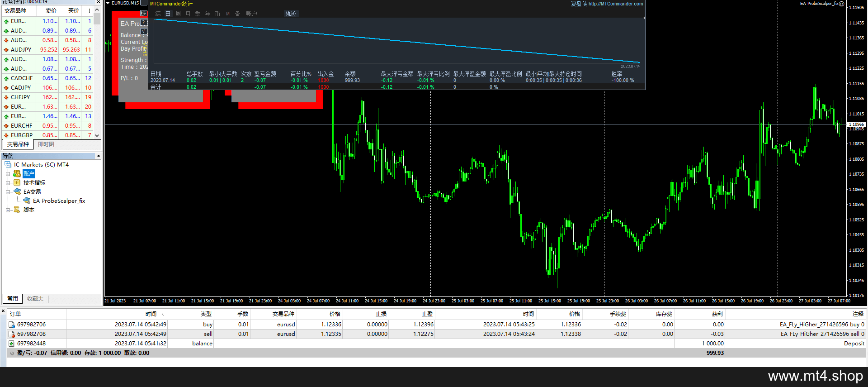Viewport: 868px width, 387px height.
Task: Click the EA ProbeScalper_fix item icon
Action: point(27,201)
